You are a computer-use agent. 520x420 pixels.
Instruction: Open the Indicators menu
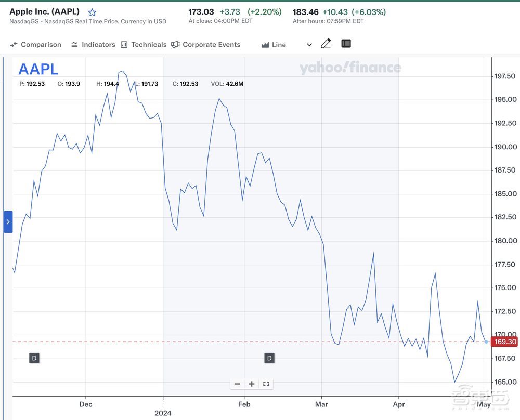93,45
